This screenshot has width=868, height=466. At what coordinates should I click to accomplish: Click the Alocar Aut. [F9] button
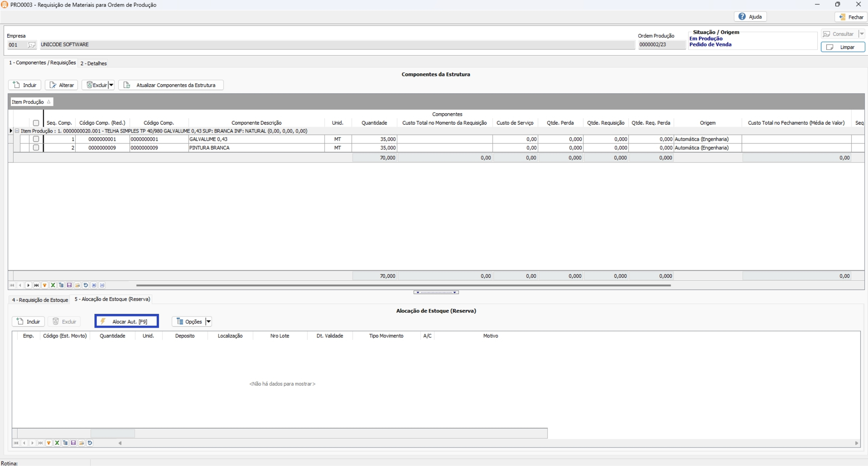coord(126,321)
